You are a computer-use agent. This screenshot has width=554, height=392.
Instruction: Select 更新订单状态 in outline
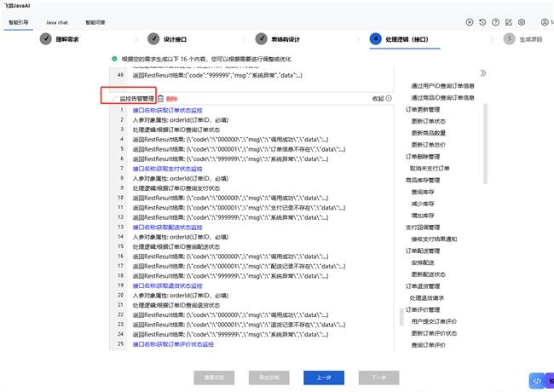(x=429, y=121)
